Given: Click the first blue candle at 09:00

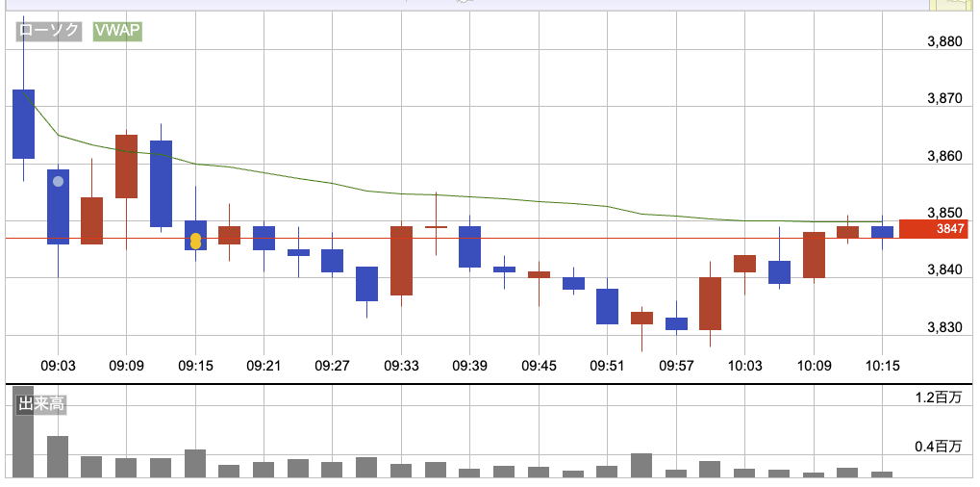Looking at the screenshot, I should click(x=23, y=123).
